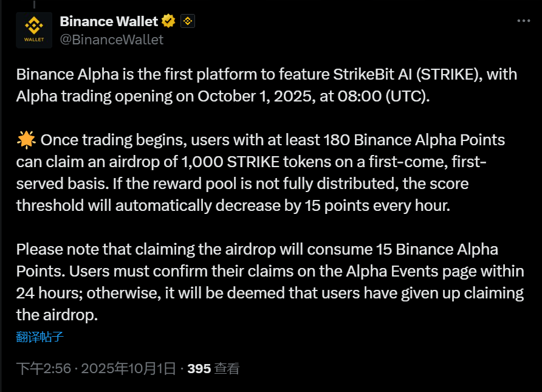Click the 翻译帖子 translate post link

coord(40,337)
